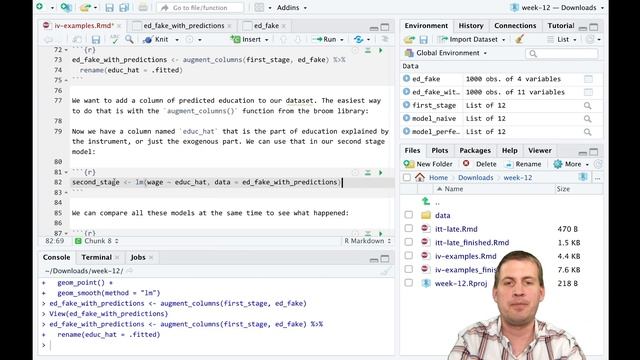Click Rename in the Files pane
640x360 pixels.
click(523, 164)
